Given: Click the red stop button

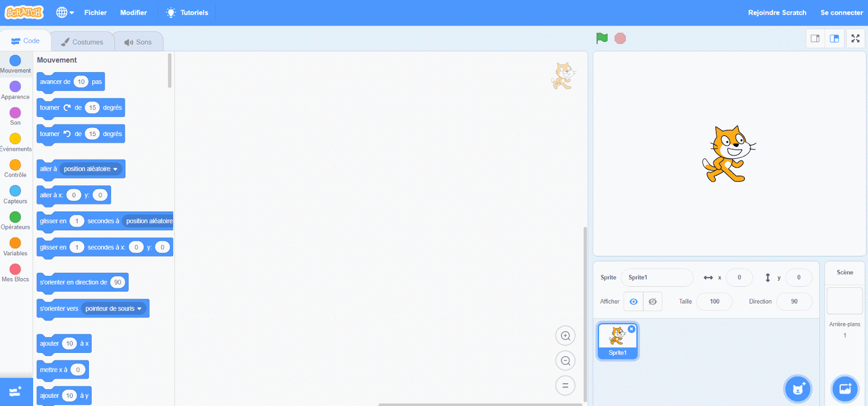Looking at the screenshot, I should pos(620,38).
